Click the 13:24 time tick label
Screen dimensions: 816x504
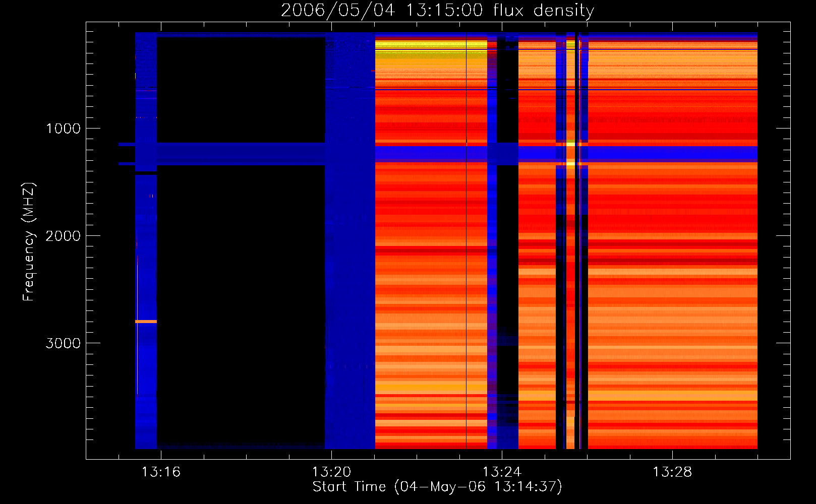(x=502, y=472)
